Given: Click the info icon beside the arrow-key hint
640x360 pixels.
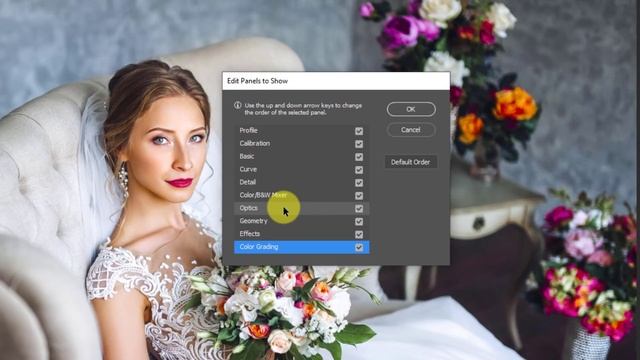Looking at the screenshot, I should [x=238, y=105].
